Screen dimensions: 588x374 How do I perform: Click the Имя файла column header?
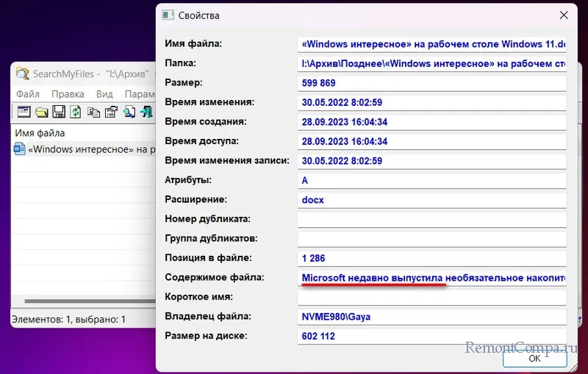[x=40, y=133]
